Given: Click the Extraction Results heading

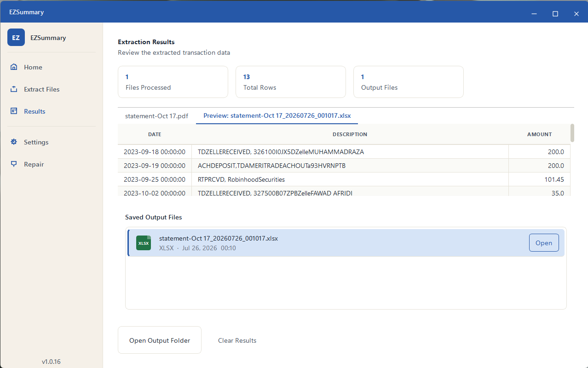Looking at the screenshot, I should point(146,42).
